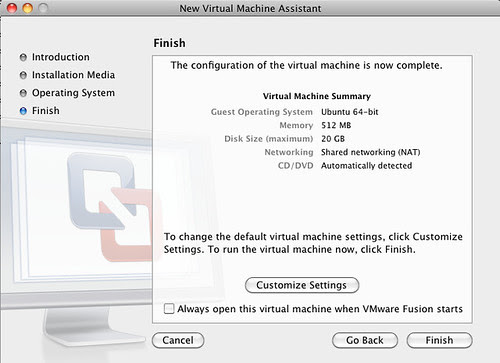Click the CD/DVD label

pos(295,166)
